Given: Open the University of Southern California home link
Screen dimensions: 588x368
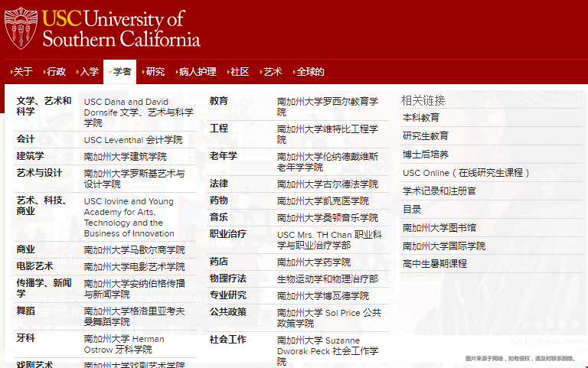Looking at the screenshot, I should click(x=122, y=28).
